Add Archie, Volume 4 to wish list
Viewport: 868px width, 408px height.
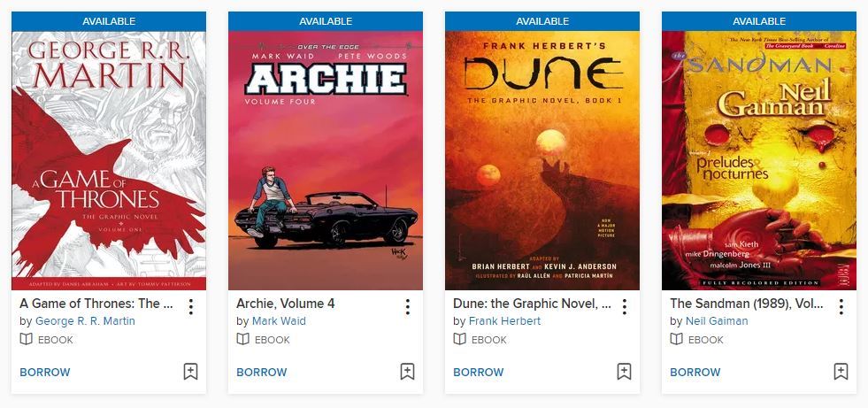(407, 372)
